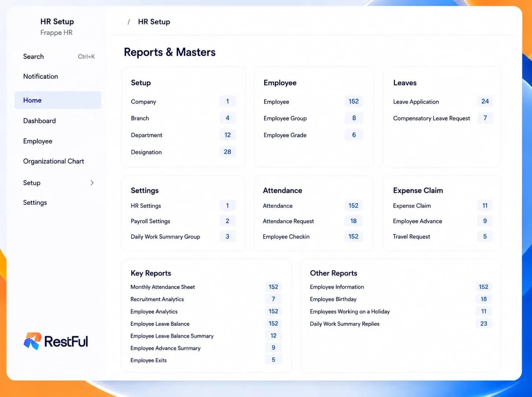Open Employee Checkin link
This screenshot has height=397, width=532.
click(286, 236)
